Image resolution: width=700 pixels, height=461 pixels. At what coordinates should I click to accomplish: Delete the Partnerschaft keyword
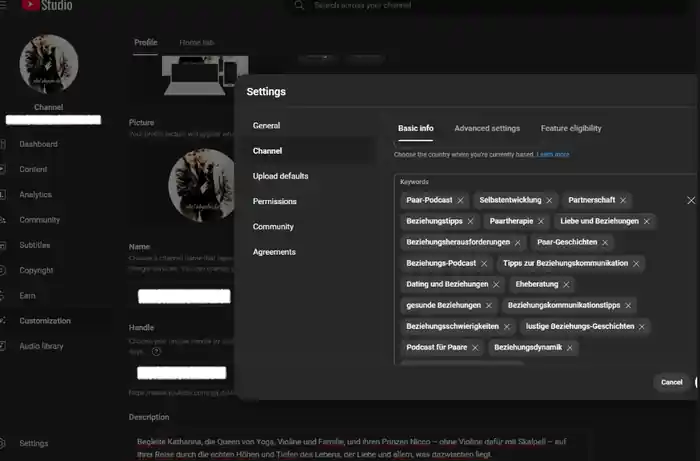point(623,200)
